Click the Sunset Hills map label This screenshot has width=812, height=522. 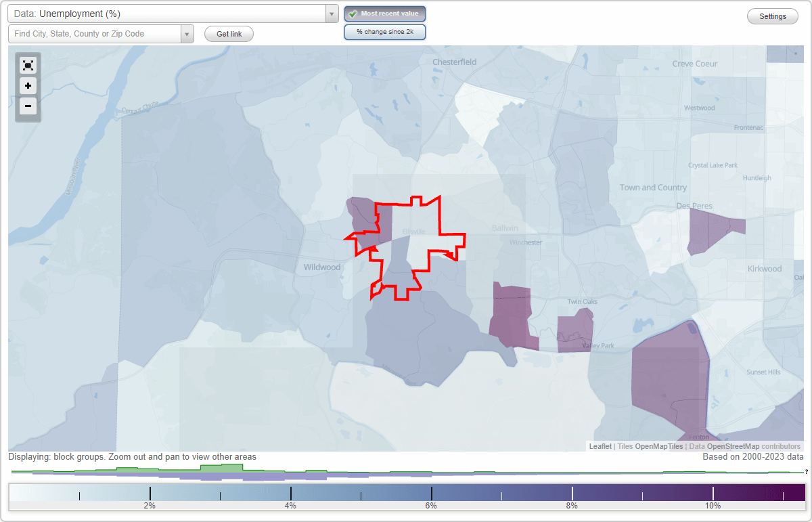click(763, 372)
